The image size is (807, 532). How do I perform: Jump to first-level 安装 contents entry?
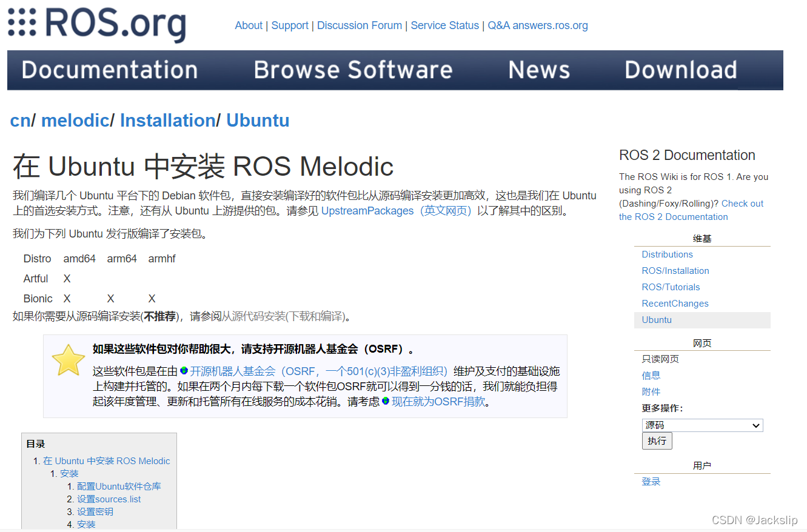pyautogui.click(x=69, y=474)
